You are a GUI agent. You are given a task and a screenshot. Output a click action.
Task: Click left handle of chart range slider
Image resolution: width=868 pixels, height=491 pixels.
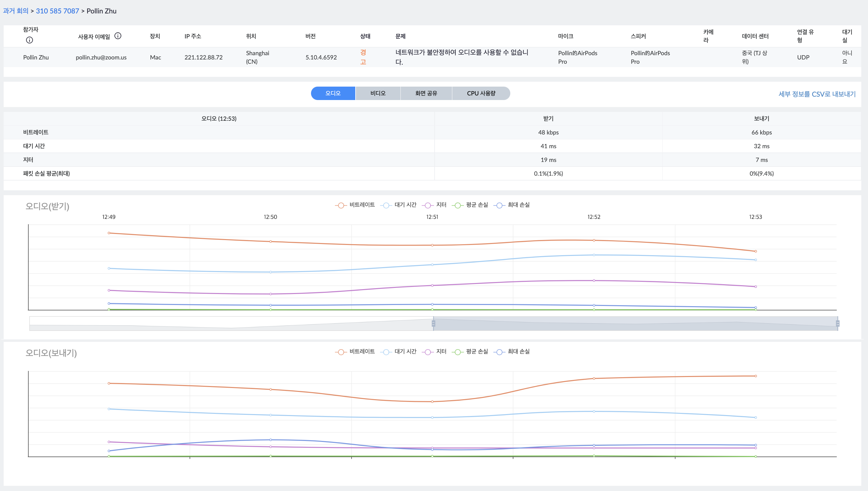point(433,323)
